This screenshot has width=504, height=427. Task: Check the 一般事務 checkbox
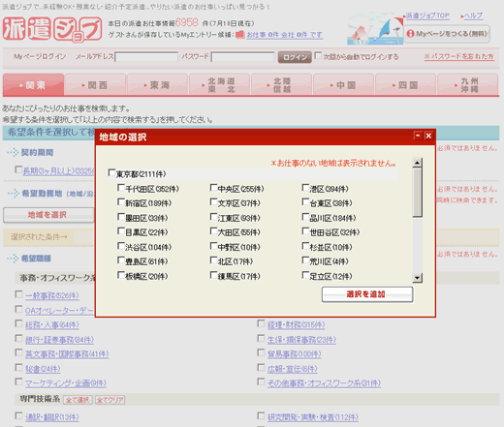coord(18,294)
